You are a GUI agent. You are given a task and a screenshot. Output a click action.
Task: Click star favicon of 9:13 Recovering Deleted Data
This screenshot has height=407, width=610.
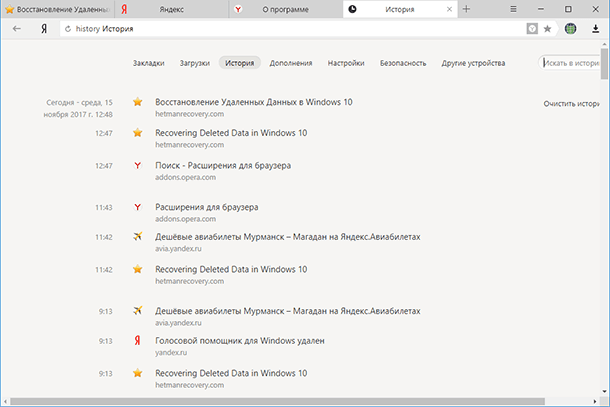[x=137, y=373]
